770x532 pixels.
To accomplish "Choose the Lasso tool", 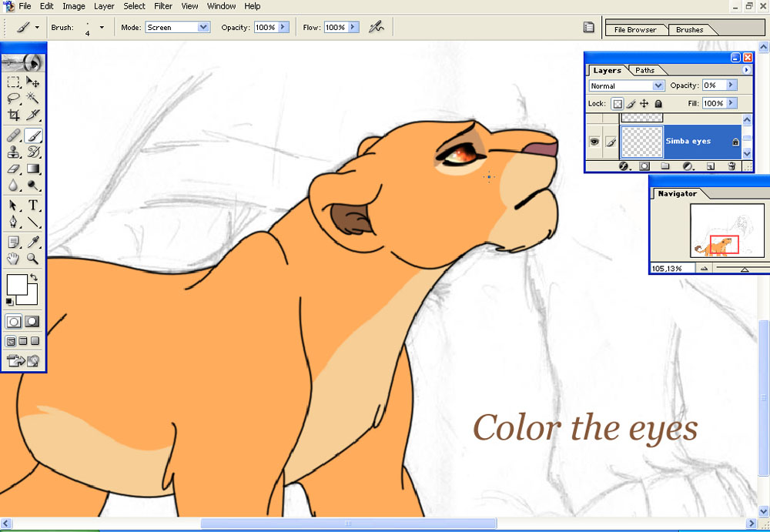I will [x=13, y=99].
